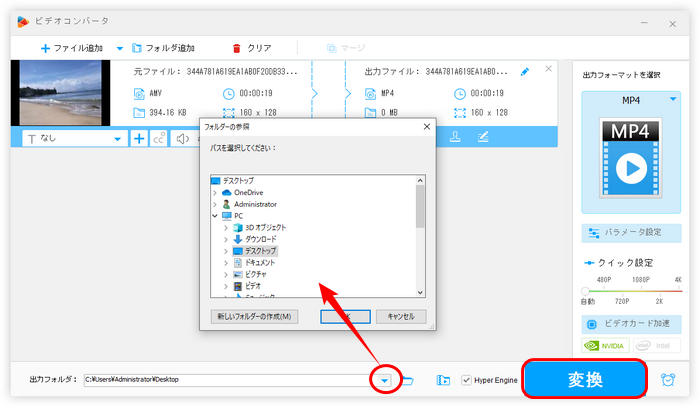Click the subtitle add plus icon
Screen dimensions: 700x407
click(x=139, y=139)
